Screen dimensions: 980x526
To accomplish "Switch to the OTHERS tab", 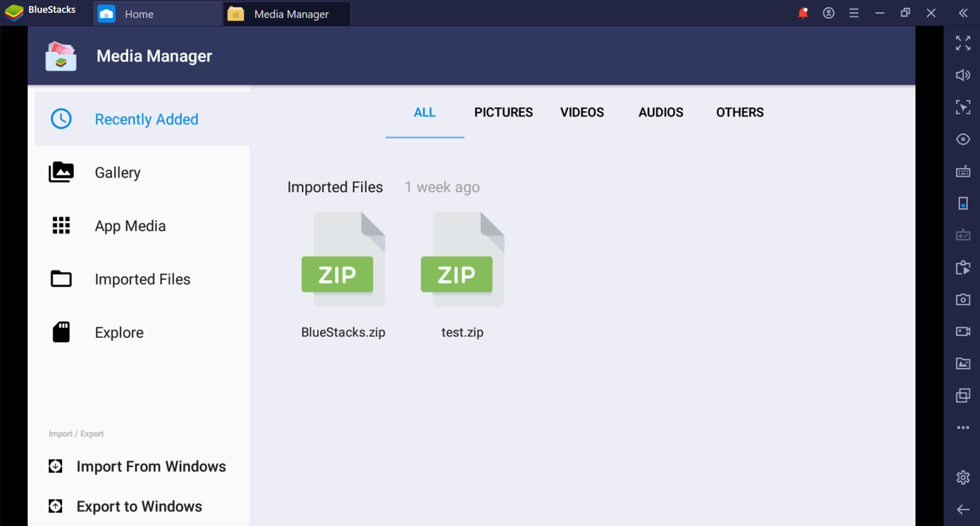I will pyautogui.click(x=740, y=112).
